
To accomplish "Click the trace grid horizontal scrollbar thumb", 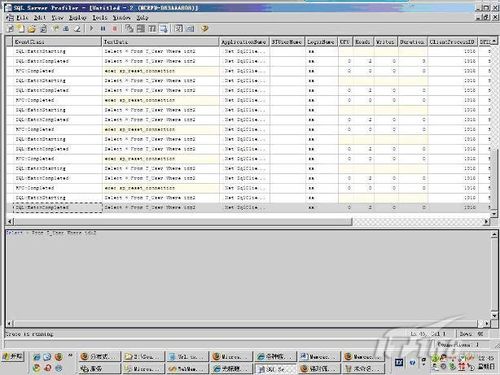I will coord(183,221).
